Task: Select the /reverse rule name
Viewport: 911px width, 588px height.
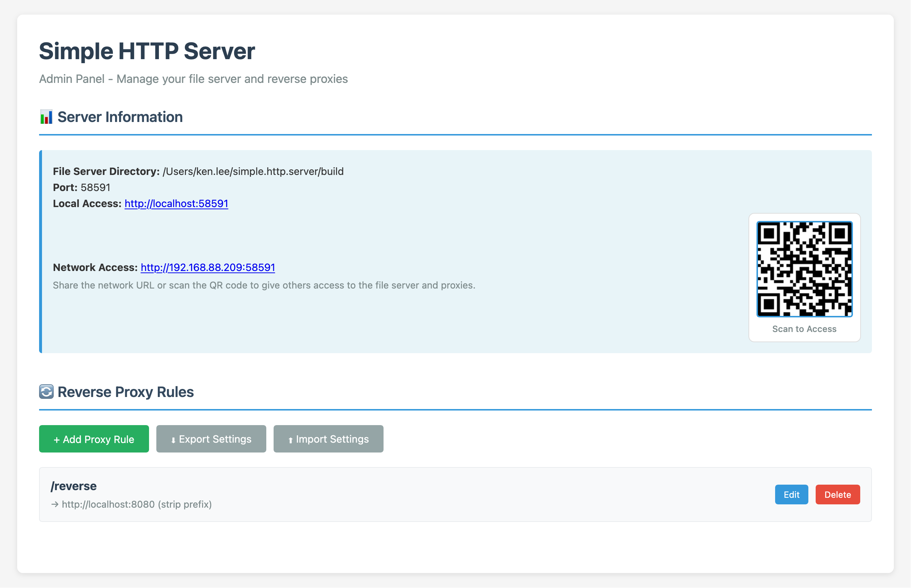Action: tap(74, 486)
